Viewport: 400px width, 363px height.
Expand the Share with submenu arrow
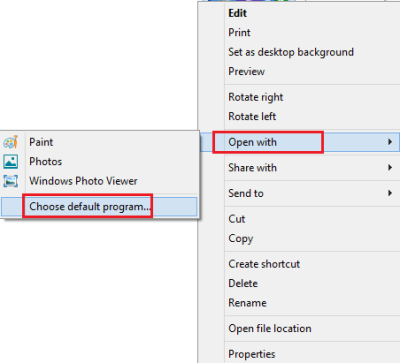point(390,167)
